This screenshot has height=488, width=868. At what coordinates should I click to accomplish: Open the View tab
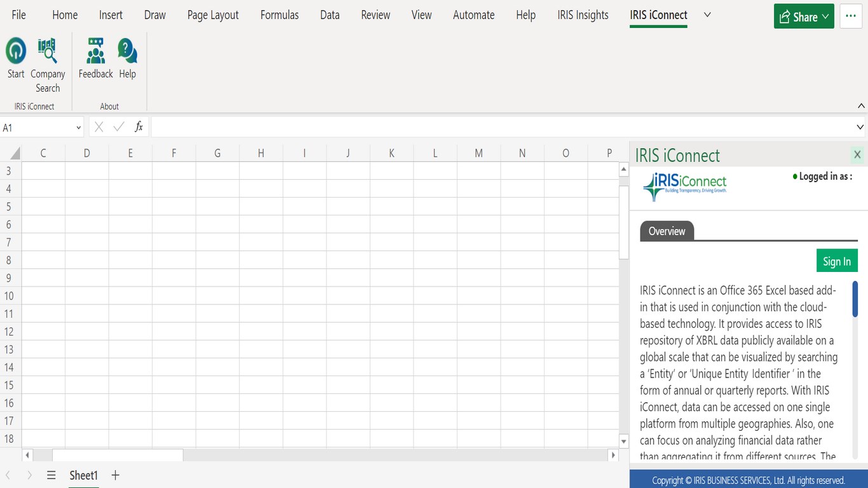coord(421,15)
